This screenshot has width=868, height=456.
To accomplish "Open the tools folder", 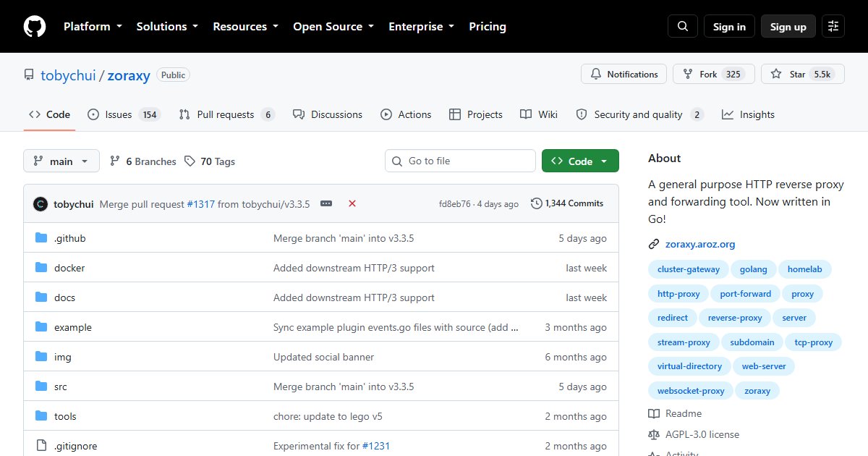I will pyautogui.click(x=65, y=416).
